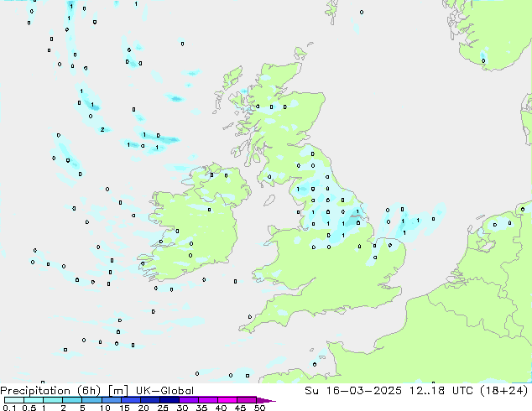Click the above-50 arrow at legend end
The height and width of the screenshot is (411, 532).
point(266,400)
